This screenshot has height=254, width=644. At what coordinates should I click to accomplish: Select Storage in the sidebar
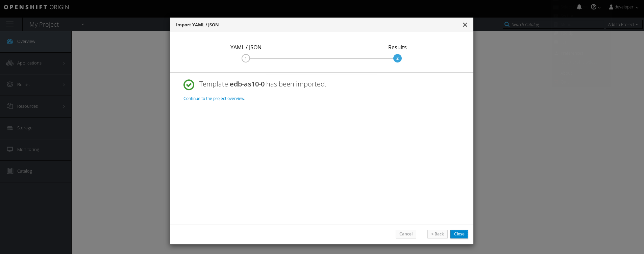tap(35, 128)
